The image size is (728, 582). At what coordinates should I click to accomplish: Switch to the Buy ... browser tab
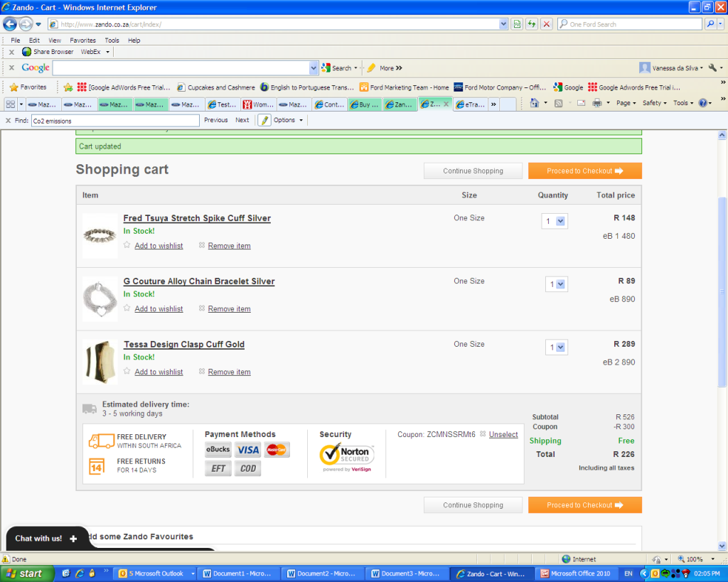365,104
